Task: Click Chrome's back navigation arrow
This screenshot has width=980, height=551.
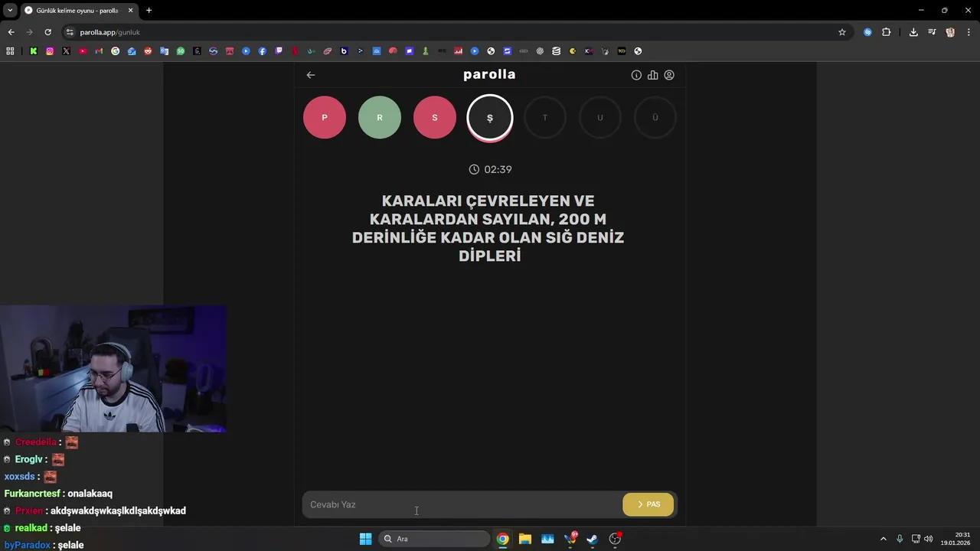Action: pos(11,32)
